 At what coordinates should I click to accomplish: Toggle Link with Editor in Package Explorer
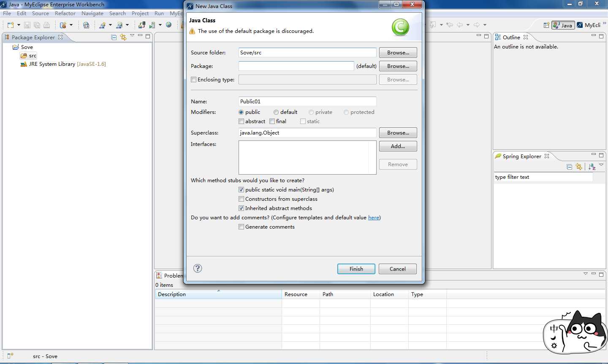pos(123,37)
